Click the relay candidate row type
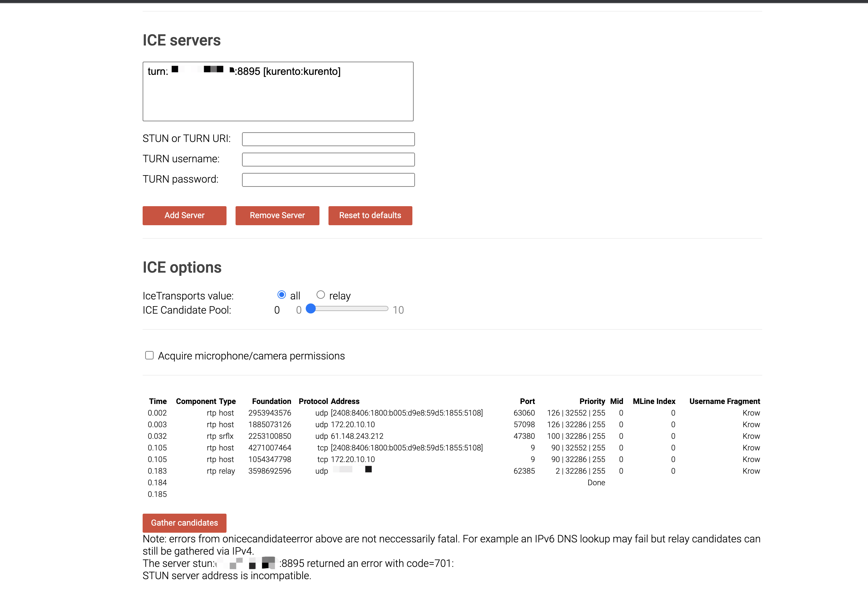Image resolution: width=868 pixels, height=604 pixels. 227,471
